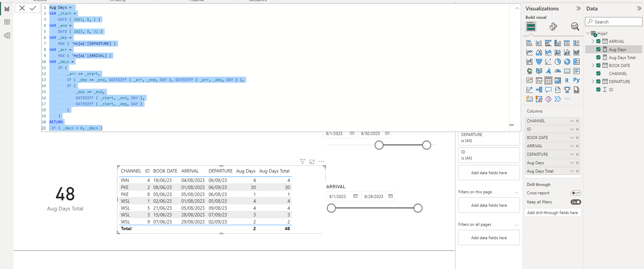Open Table view in the left sidebar

pyautogui.click(x=7, y=22)
